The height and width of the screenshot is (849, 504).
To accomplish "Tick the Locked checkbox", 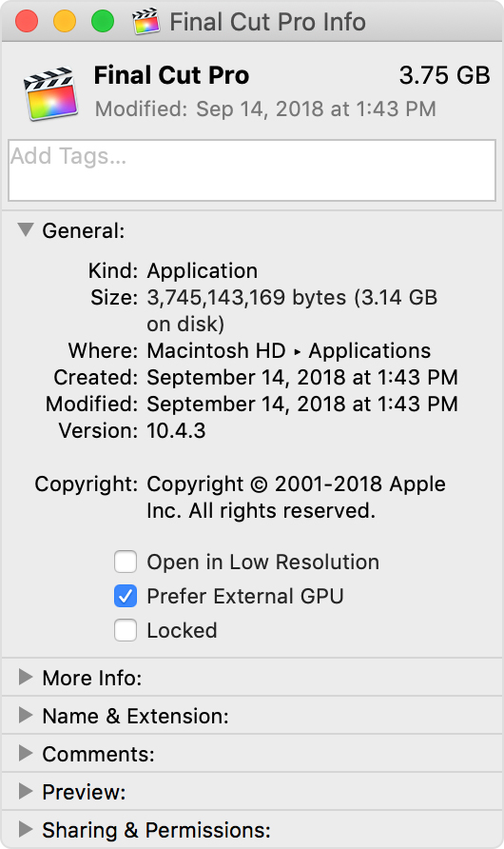I will point(126,630).
